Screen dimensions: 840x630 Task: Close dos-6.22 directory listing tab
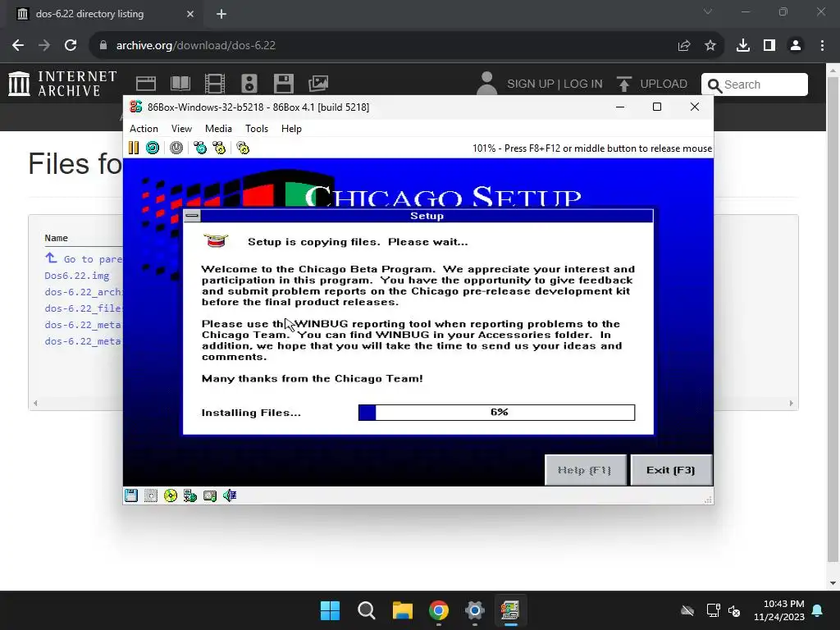point(190,14)
